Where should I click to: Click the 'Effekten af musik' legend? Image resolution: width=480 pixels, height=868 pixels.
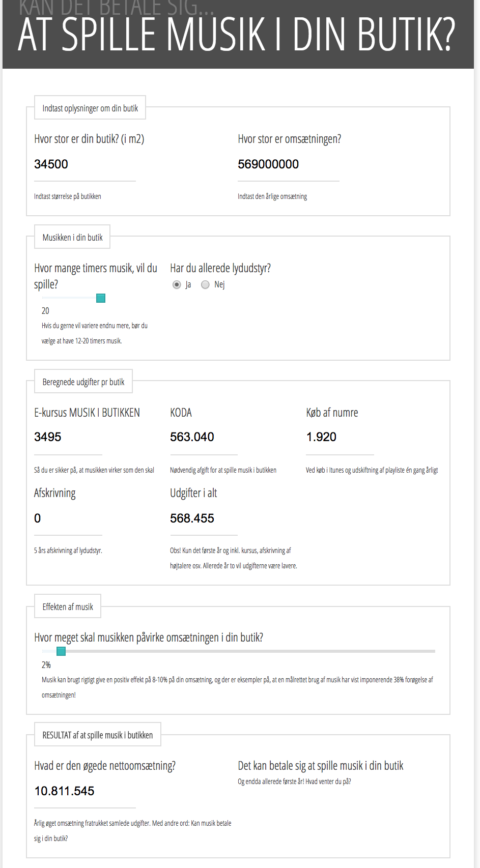pos(68,606)
